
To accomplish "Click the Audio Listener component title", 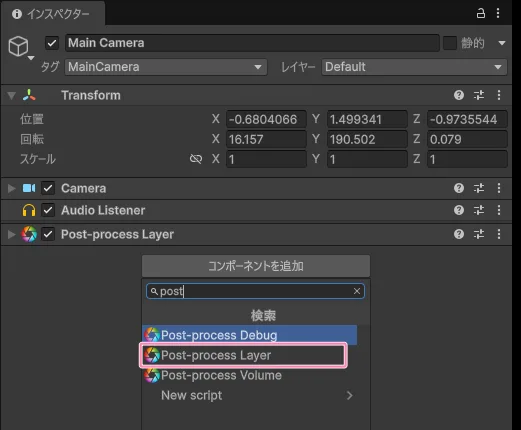I will pos(103,210).
